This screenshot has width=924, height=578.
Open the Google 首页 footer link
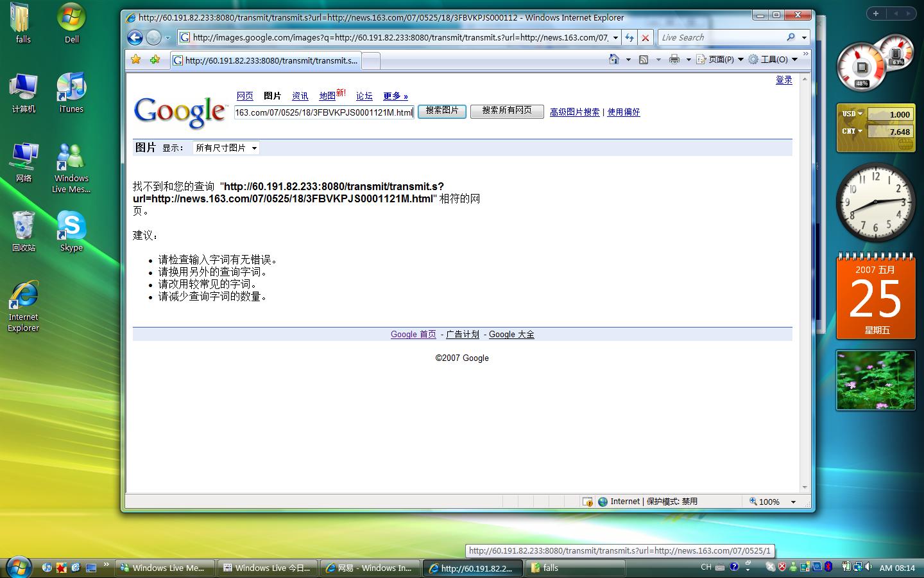tap(413, 335)
